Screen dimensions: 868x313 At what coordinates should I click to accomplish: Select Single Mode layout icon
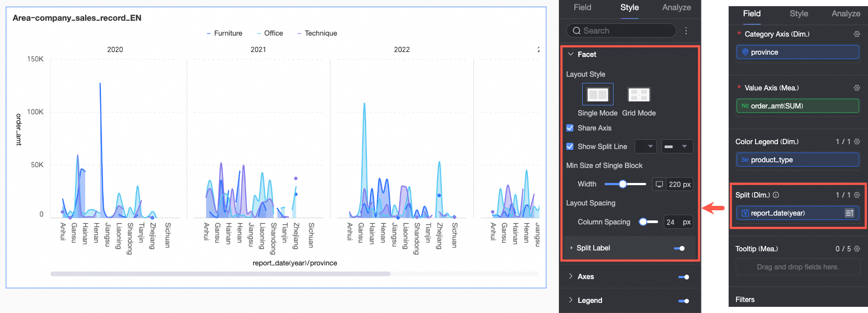(x=598, y=94)
